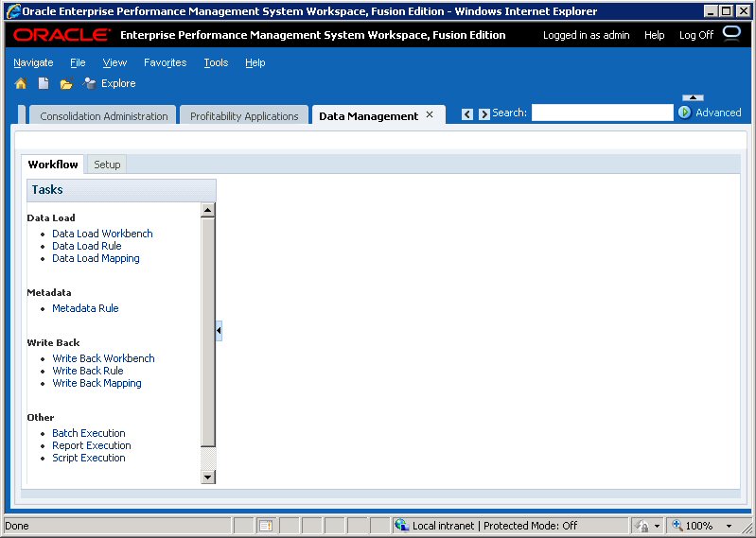Click Log Off in header
The height and width of the screenshot is (538, 756).
coord(696,35)
